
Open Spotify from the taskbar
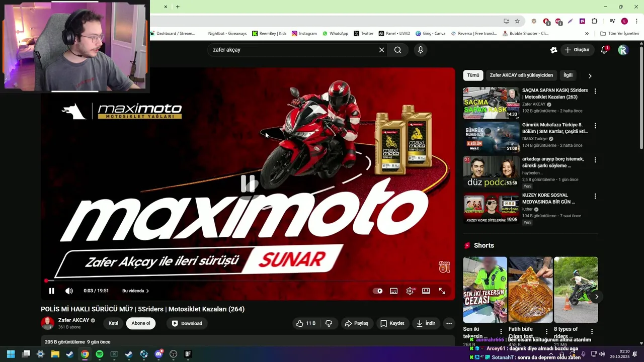pos(100,354)
